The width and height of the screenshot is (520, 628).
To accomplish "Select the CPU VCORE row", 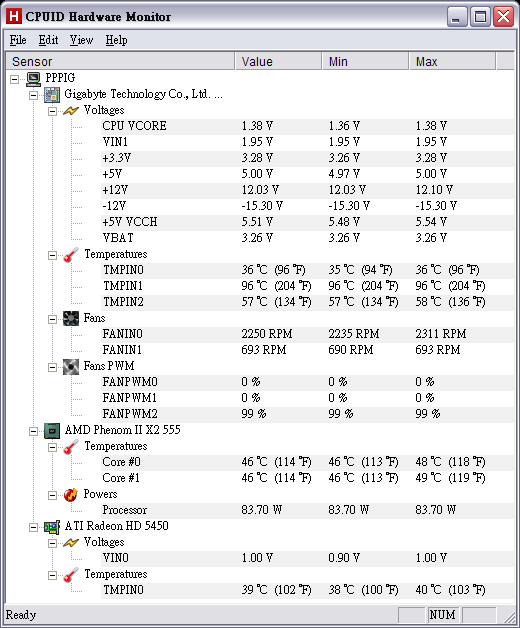I will click(307, 126).
